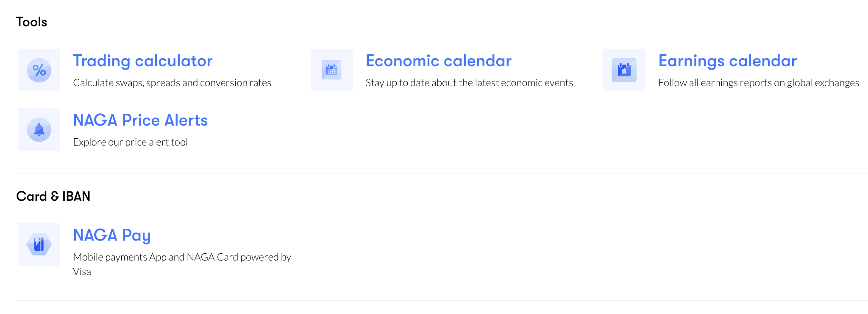Screen dimensions: 868x314
Task: Click "Calculate swaps, spreads and conversion rates" text
Action: 172,83
